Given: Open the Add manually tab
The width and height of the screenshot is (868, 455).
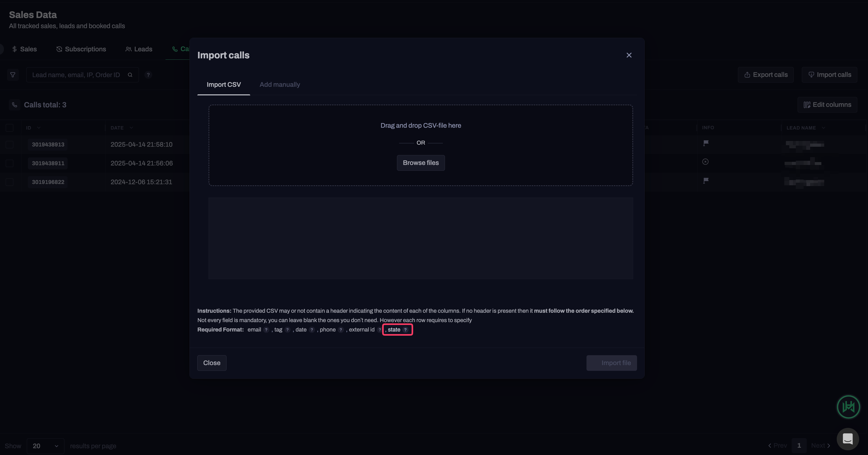Looking at the screenshot, I should (280, 84).
